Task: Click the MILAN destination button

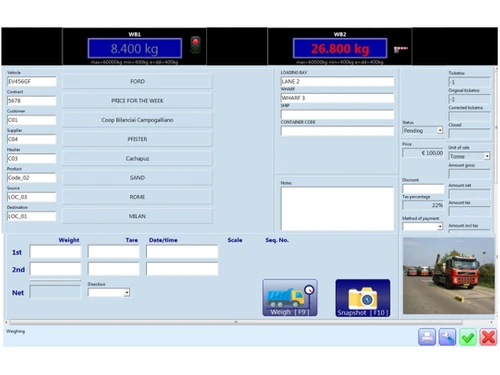Action: pos(137,216)
